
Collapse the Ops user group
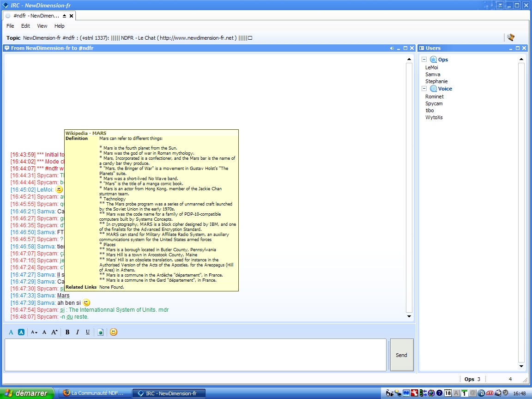pos(424,60)
